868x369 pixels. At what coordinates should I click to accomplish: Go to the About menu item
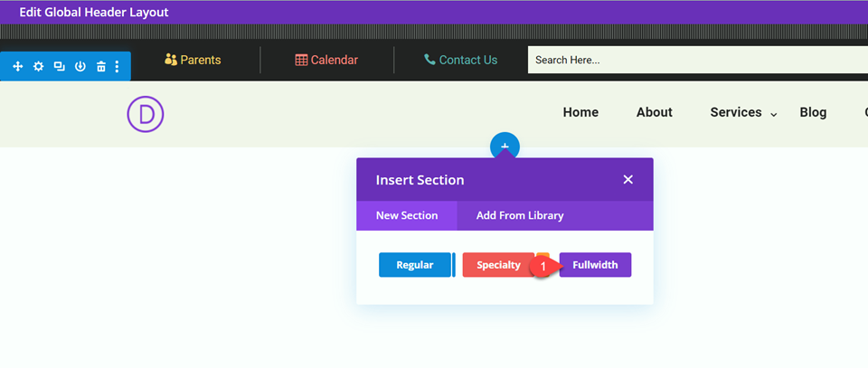click(655, 112)
